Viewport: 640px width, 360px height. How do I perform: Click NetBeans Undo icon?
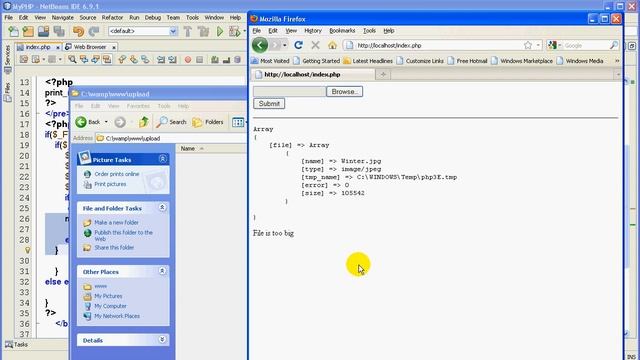click(78, 31)
